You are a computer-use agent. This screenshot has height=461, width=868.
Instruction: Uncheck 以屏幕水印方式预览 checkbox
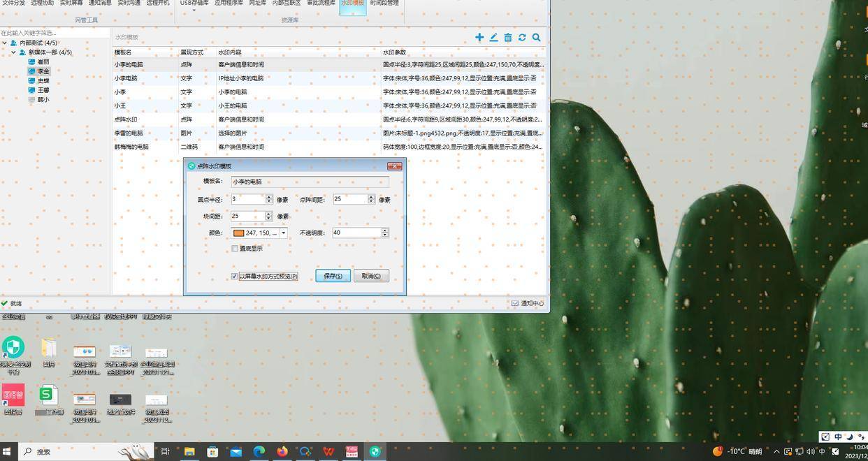[x=235, y=277]
